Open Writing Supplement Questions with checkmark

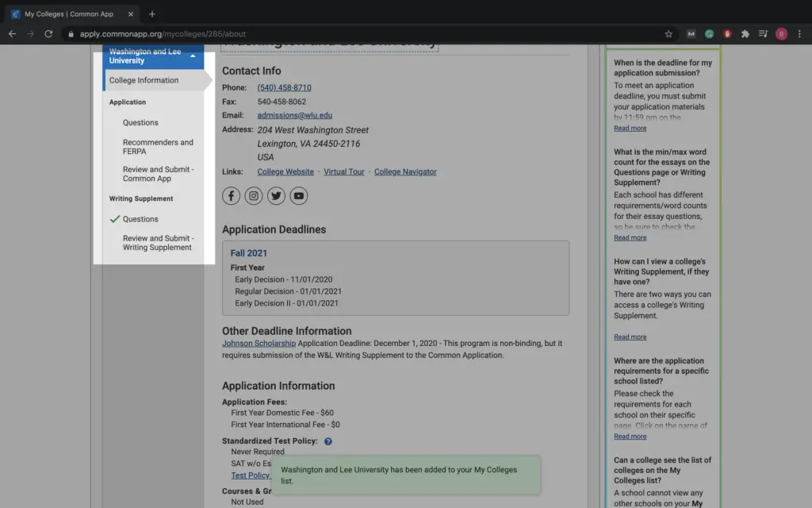pos(140,219)
